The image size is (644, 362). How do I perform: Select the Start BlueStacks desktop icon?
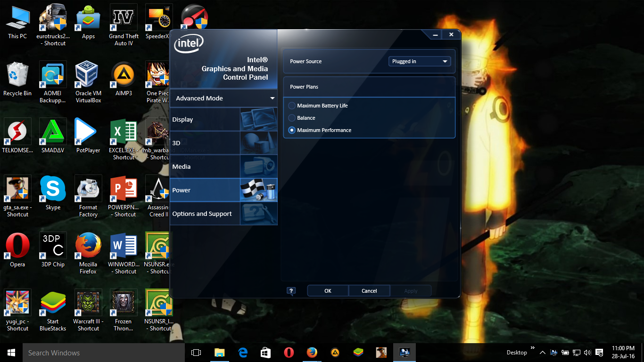(53, 310)
